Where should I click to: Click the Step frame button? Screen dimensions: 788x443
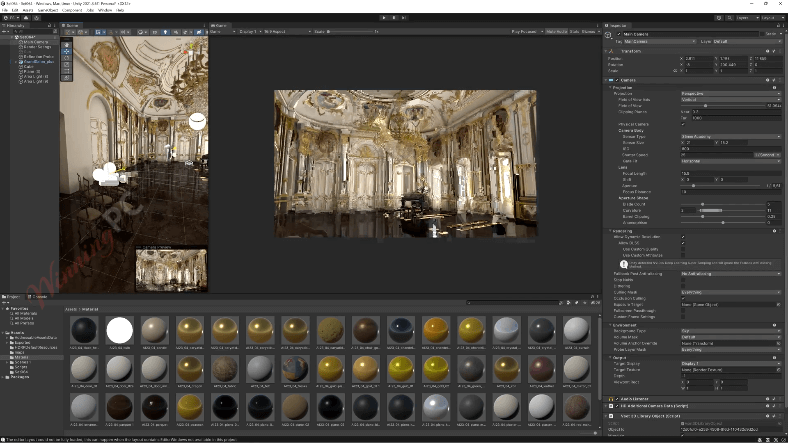404,18
